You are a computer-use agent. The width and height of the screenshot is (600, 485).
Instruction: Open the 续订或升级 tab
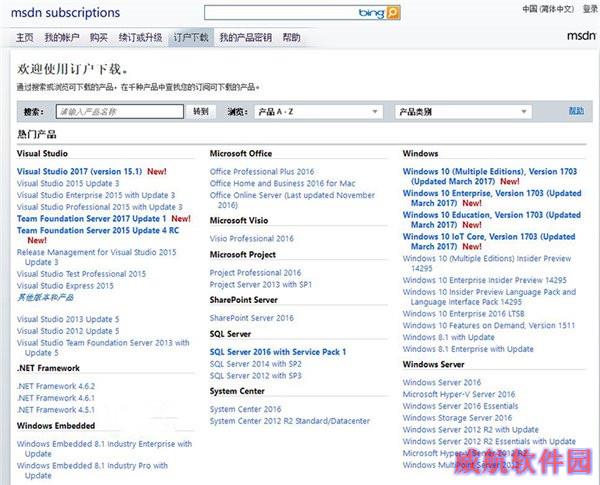tap(140, 38)
